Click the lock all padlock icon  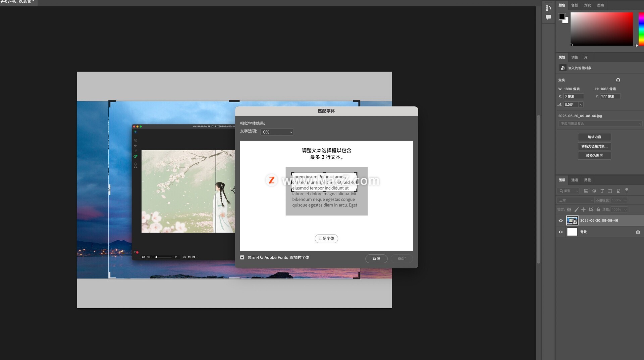click(x=598, y=210)
